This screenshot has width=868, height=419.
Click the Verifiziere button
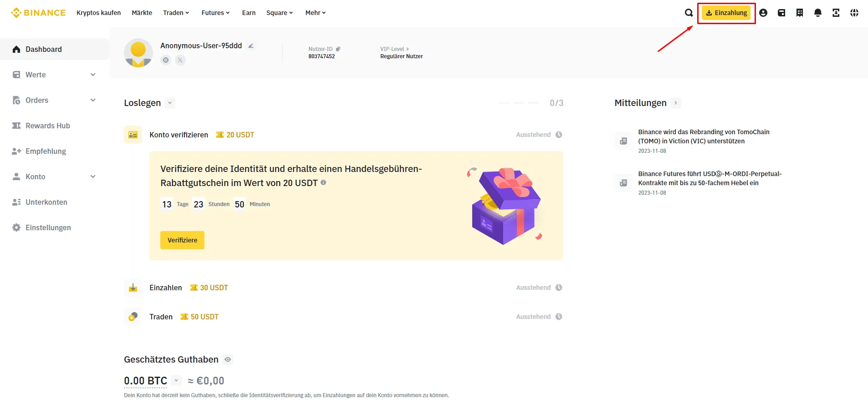[182, 240]
